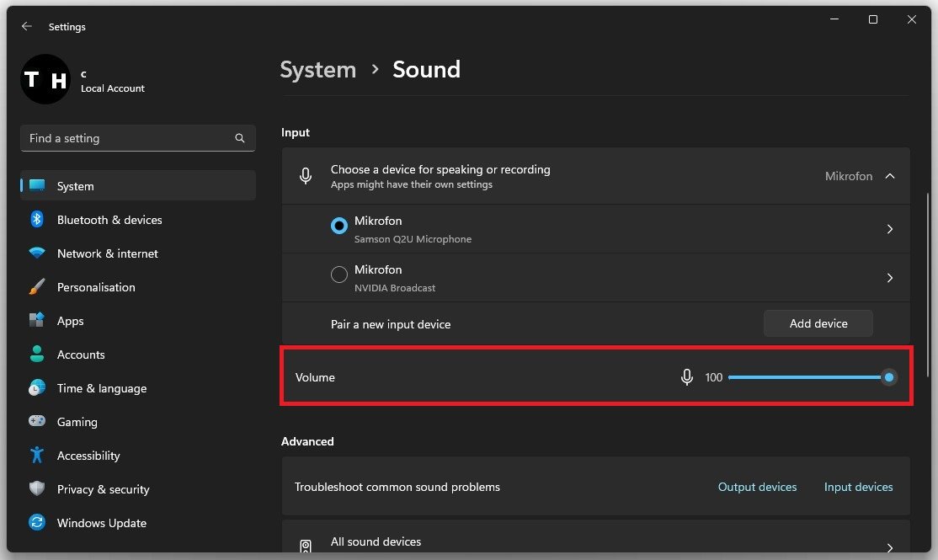Collapse the input device chooser chevron
Image resolution: width=938 pixels, height=560 pixels.
pyautogui.click(x=890, y=176)
